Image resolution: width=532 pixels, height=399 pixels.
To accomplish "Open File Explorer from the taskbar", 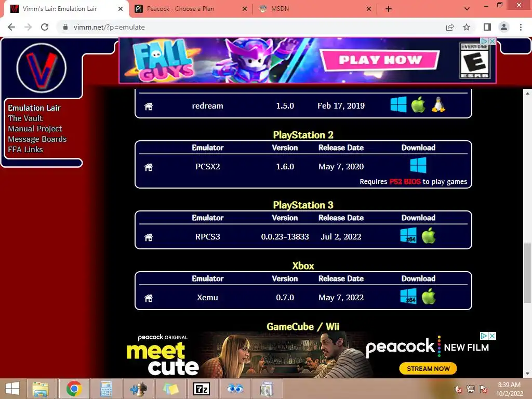I will (40, 389).
